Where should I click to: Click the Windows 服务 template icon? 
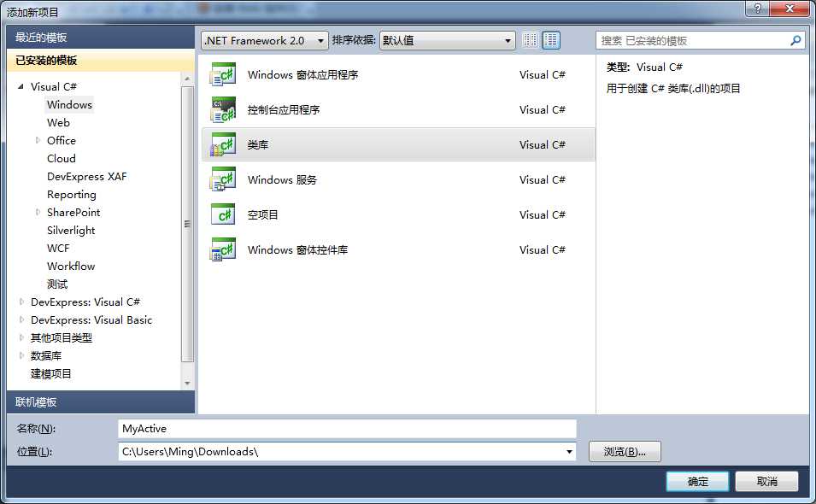coord(223,179)
